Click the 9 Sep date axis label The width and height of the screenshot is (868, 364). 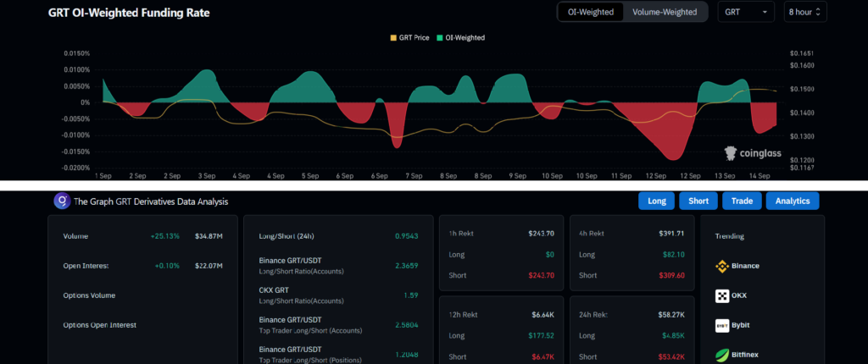(517, 176)
